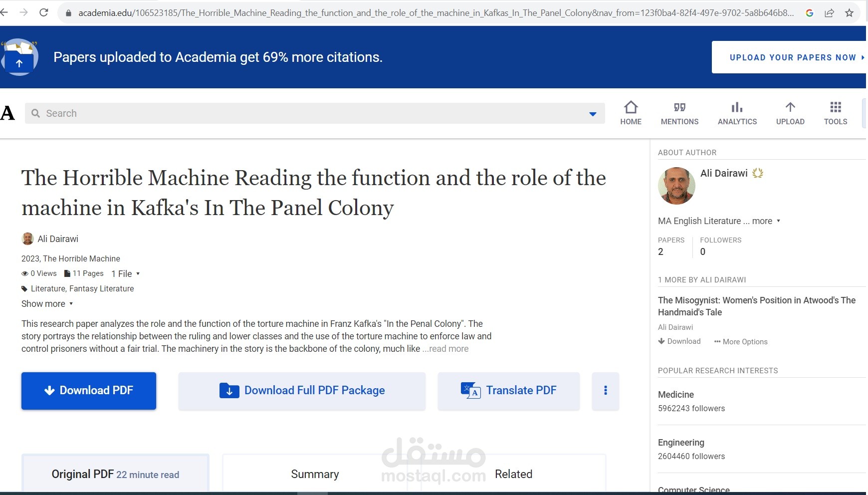Viewport: 868px width, 495px height.
Task: Expand abstract with read more
Action: pyautogui.click(x=445, y=349)
